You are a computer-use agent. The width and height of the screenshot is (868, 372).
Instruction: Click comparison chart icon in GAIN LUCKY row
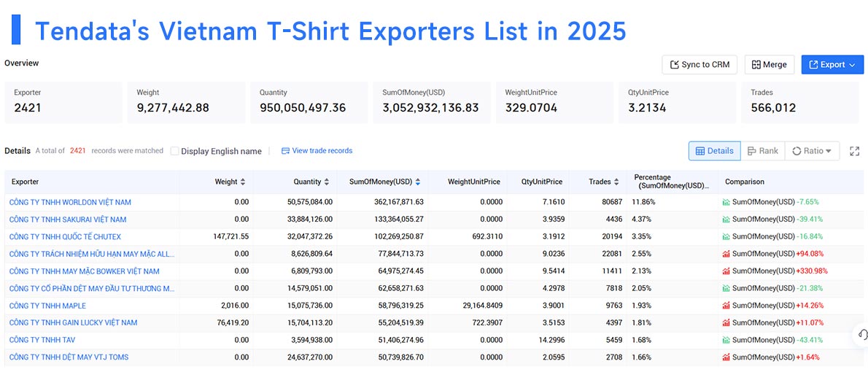tap(726, 322)
